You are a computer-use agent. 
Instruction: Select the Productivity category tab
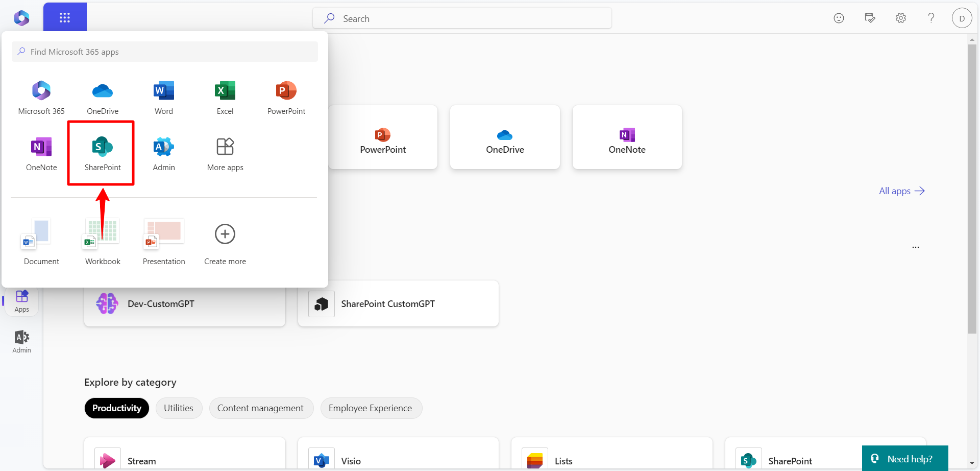tap(117, 408)
